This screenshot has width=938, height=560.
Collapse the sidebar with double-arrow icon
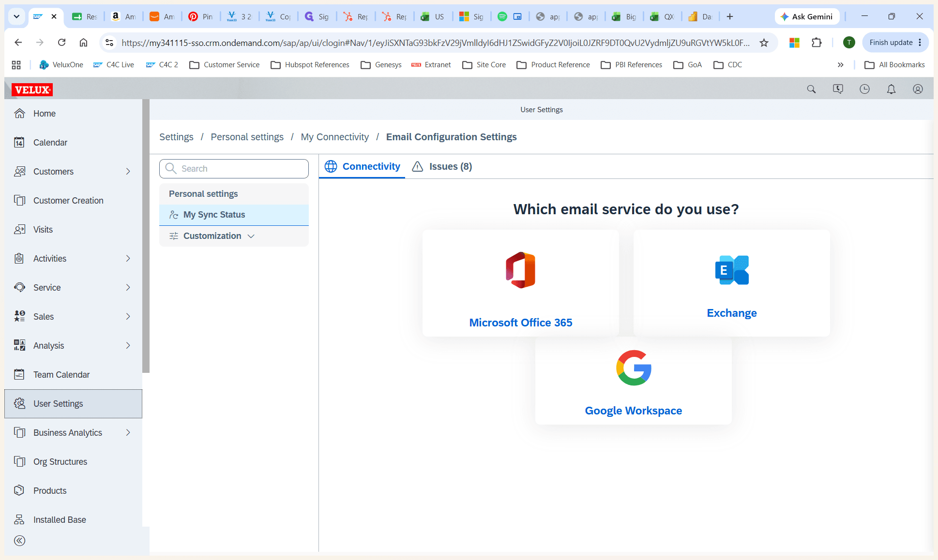[x=19, y=541]
